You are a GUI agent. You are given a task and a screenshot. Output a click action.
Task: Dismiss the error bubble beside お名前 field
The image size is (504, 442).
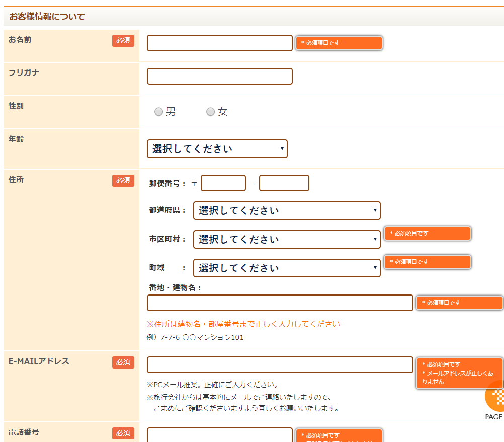tap(339, 43)
